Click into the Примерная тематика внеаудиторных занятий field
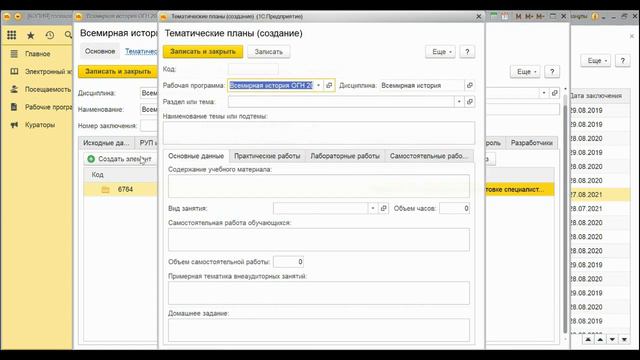Image resolution: width=640 pixels, height=360 pixels. [319, 293]
